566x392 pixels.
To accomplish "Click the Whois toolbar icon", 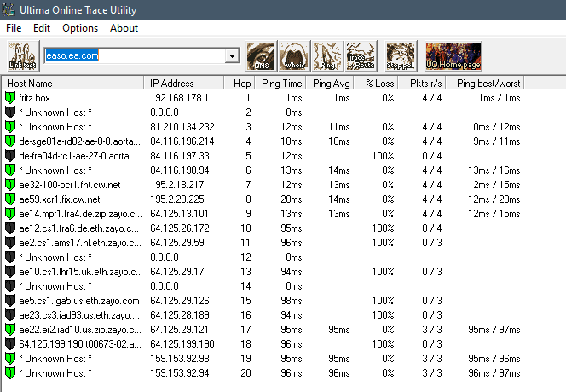I will [x=294, y=56].
